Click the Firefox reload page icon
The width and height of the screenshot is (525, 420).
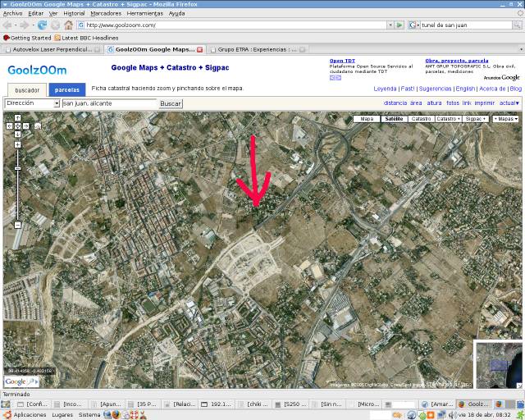(43, 25)
